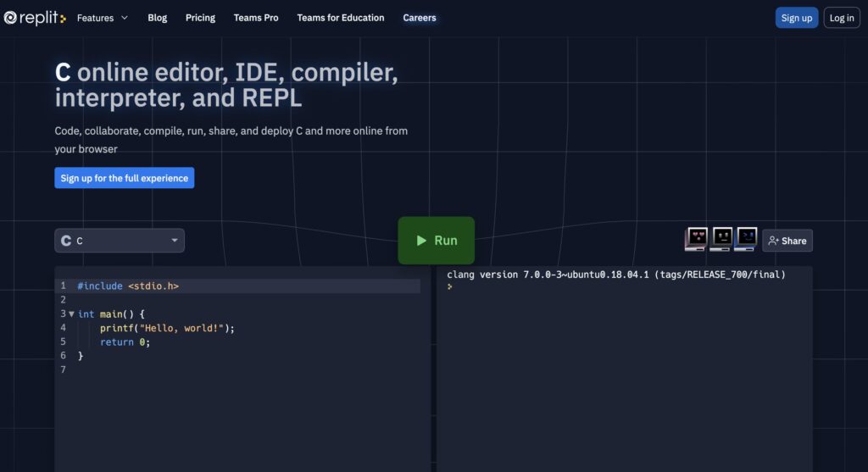The image size is (868, 472).
Task: Click the printf("Hello, world!") line
Action: [167, 328]
